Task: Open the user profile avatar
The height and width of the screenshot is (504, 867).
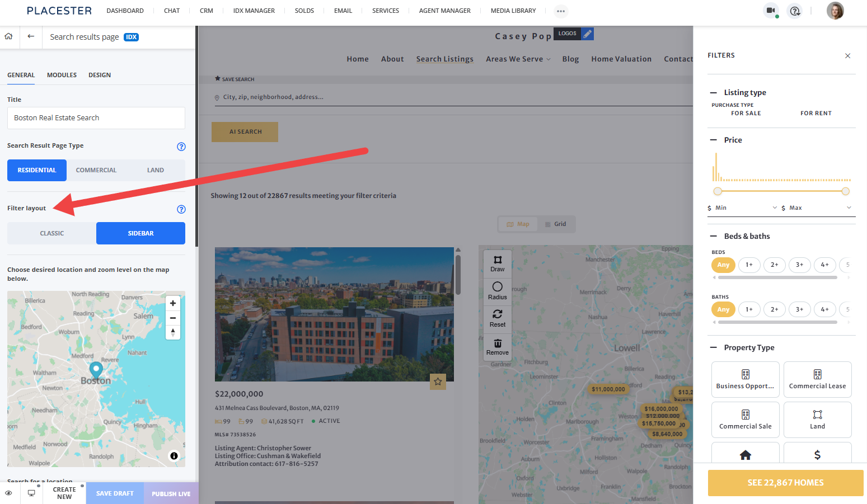Action: 835,11
